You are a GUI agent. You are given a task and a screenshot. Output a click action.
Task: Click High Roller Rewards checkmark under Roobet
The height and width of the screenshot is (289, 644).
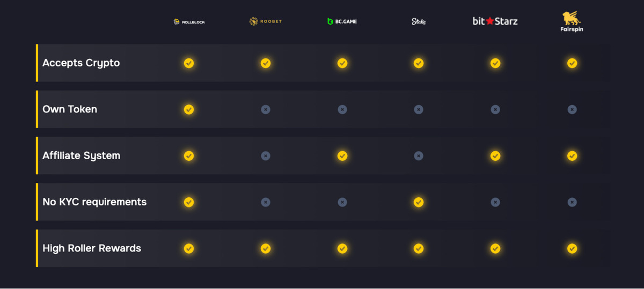pos(266,249)
